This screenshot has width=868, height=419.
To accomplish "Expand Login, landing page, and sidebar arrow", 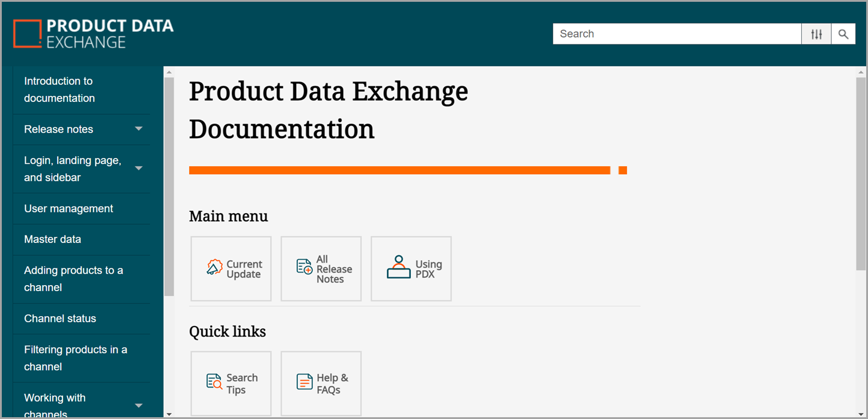I will pyautogui.click(x=139, y=169).
